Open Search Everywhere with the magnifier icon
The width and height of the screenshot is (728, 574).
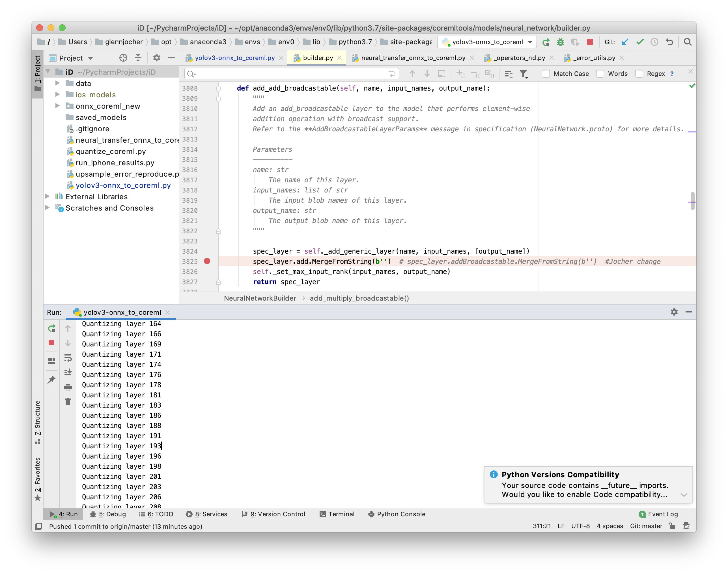point(687,42)
